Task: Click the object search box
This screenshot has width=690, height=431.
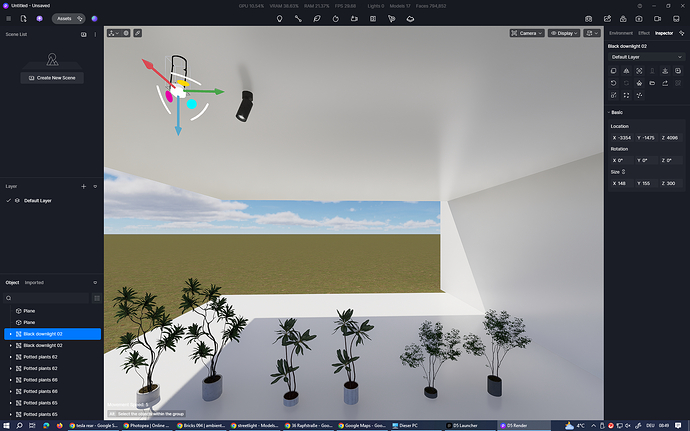Action: point(48,298)
